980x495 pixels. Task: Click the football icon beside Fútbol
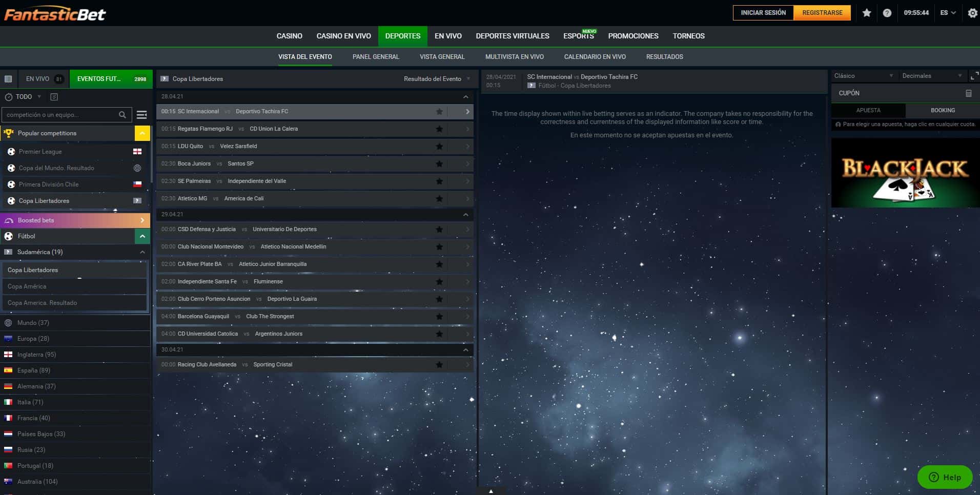pyautogui.click(x=8, y=236)
